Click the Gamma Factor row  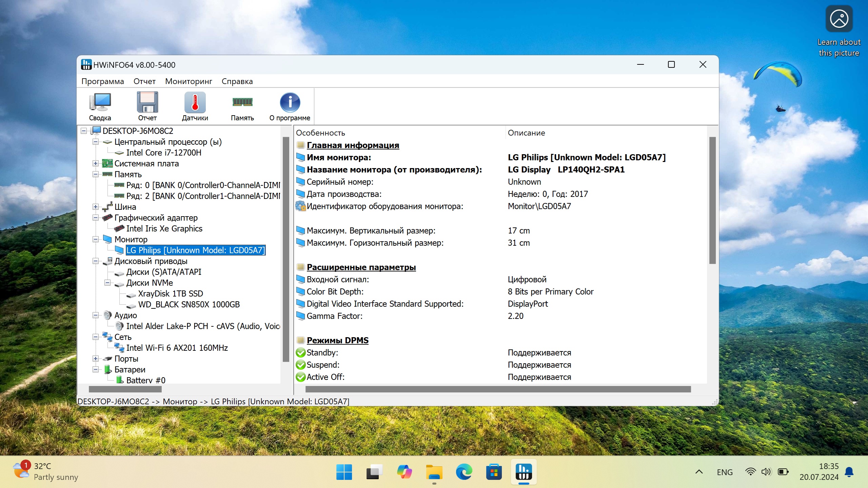point(501,316)
